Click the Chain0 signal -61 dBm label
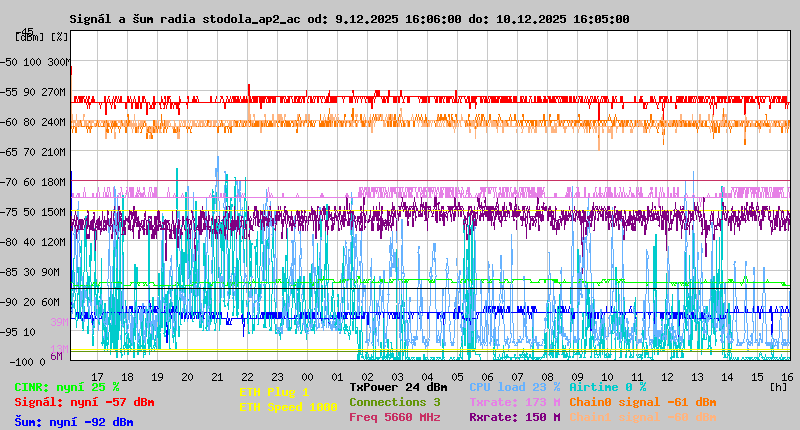This screenshot has width=800, height=430. 642,402
